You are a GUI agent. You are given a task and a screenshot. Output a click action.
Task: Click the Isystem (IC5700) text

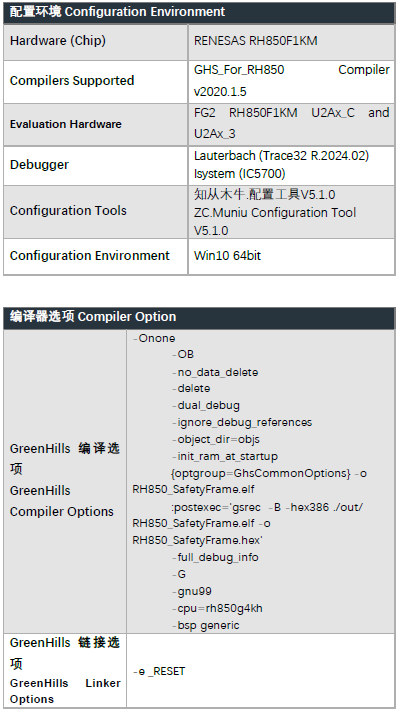[239, 174]
